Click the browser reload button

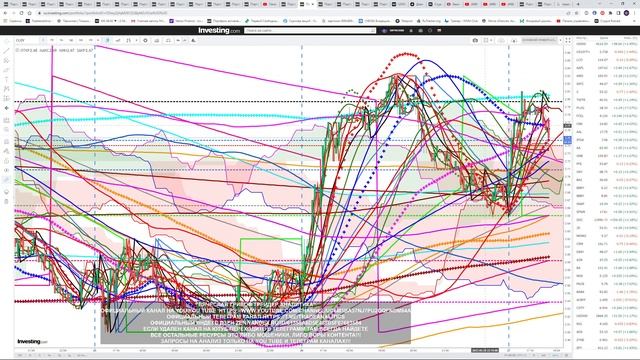(21, 13)
